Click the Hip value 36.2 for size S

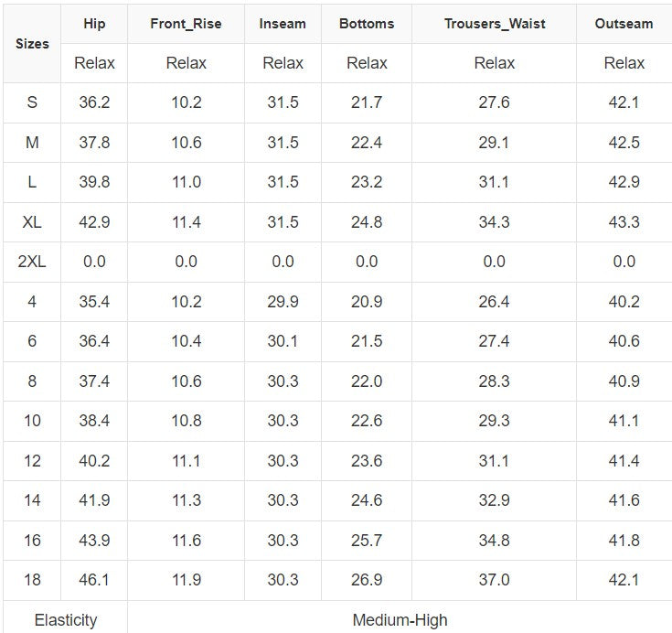(x=94, y=102)
